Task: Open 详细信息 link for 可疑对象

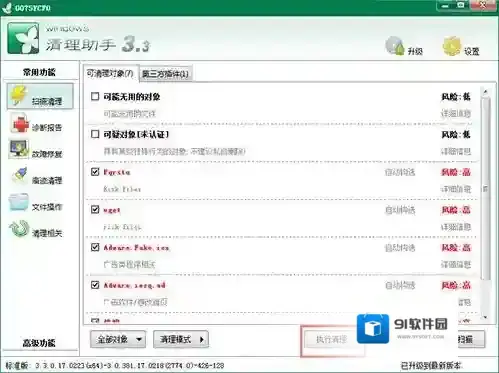Action: click(456, 152)
